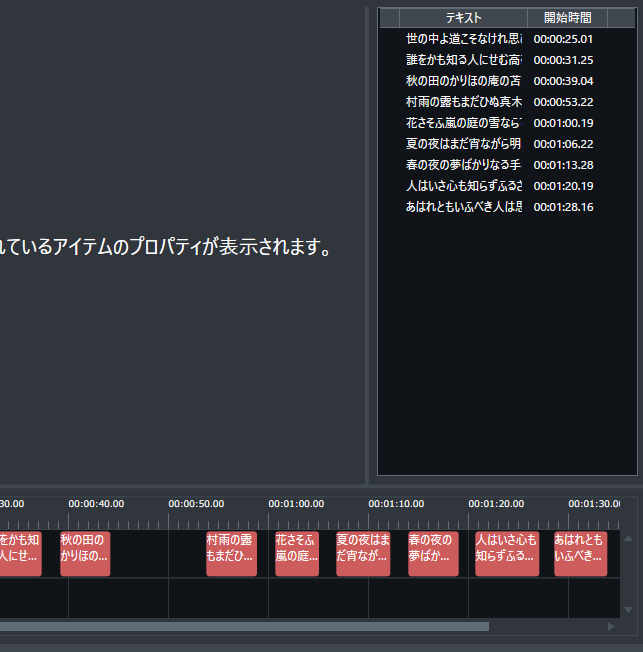643x652 pixels.
Task: Select list row あはれともいふべき人は
Action: 507,207
